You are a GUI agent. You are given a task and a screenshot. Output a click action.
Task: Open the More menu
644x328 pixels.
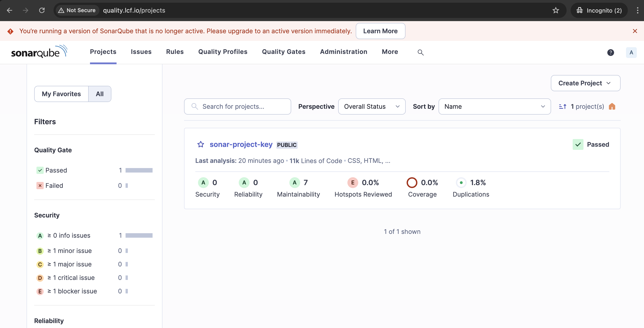click(390, 52)
